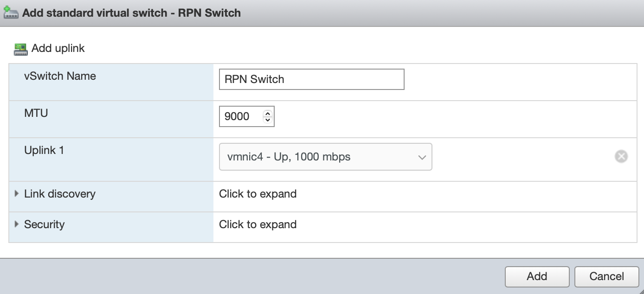Focus the vSwitch Name text field
The height and width of the screenshot is (294, 644).
tap(311, 79)
